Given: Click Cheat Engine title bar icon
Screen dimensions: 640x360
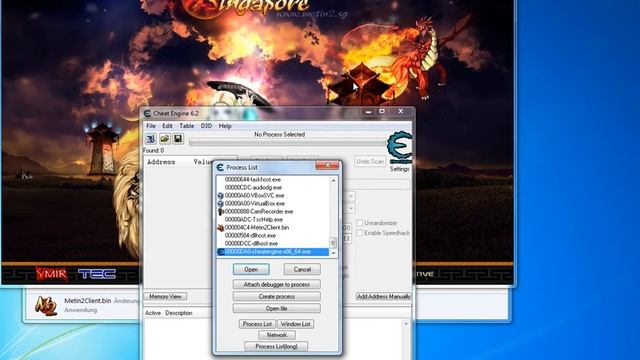Looking at the screenshot, I should coord(147,113).
